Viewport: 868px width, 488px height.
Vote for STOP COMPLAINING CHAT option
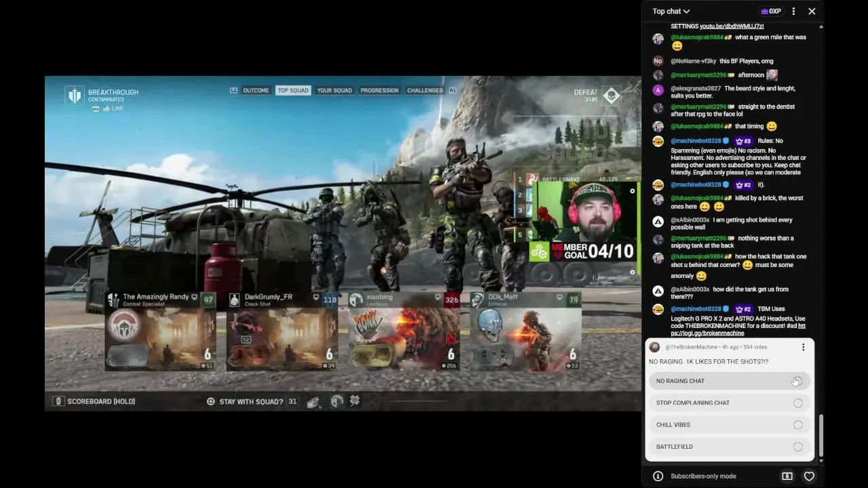pyautogui.click(x=730, y=403)
